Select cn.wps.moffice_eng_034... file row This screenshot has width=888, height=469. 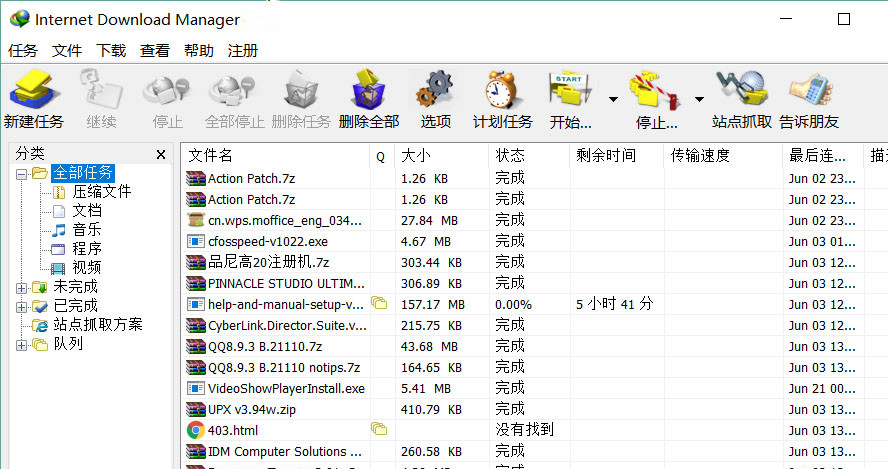pos(535,220)
